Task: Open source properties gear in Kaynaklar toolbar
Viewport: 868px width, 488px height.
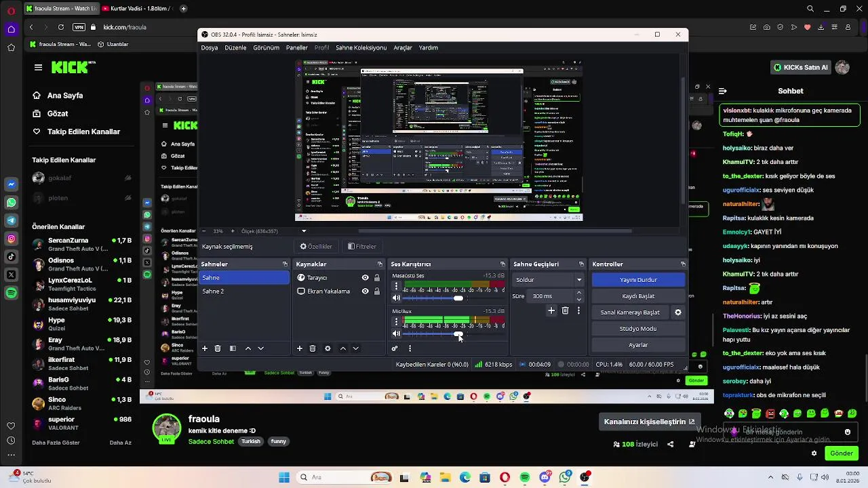Action: coord(328,348)
